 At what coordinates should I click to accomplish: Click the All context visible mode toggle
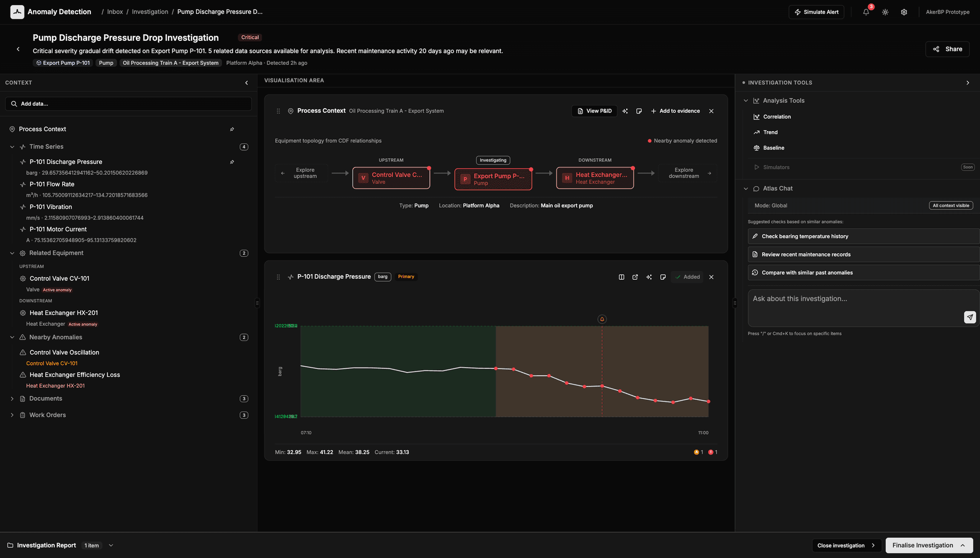tap(950, 205)
